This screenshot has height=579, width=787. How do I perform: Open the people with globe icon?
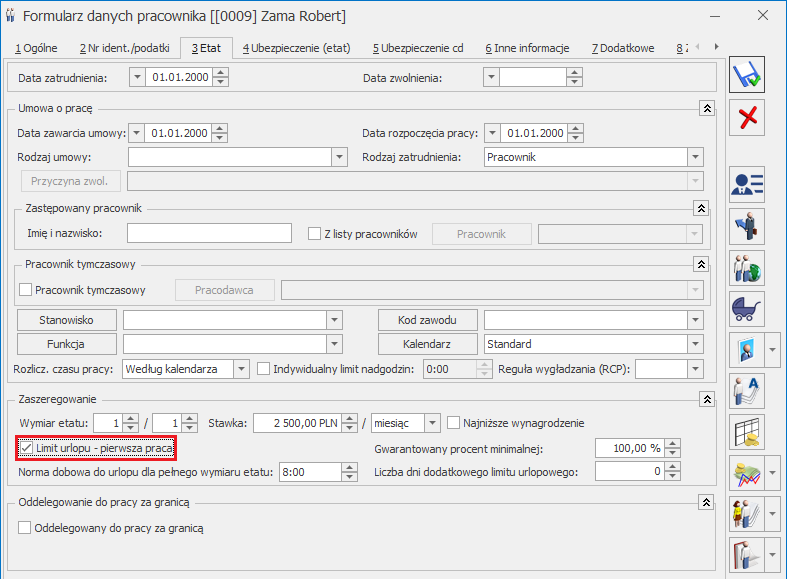tap(747, 268)
